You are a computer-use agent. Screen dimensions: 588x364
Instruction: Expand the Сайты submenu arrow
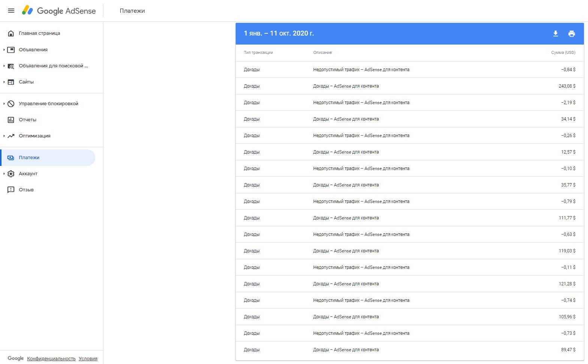(x=4, y=82)
